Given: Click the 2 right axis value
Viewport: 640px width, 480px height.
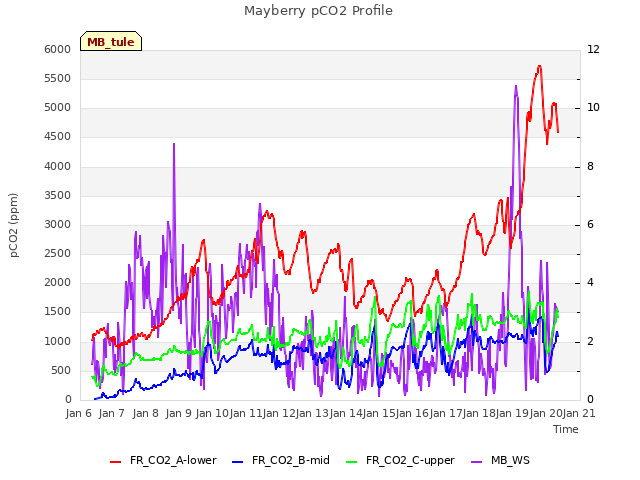Looking at the screenshot, I should coord(590,342).
